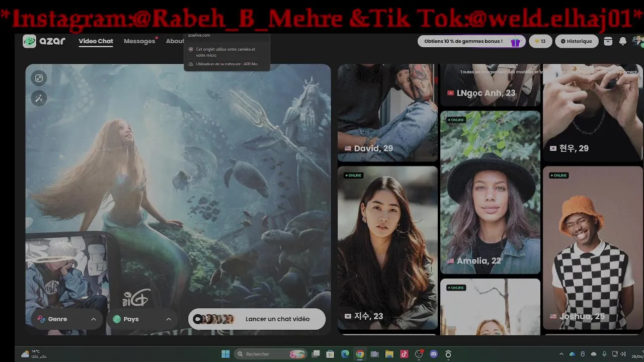Click ONLINE badge on Amelia's card
Image resolution: width=644 pixels, height=362 pixels.
[x=456, y=120]
